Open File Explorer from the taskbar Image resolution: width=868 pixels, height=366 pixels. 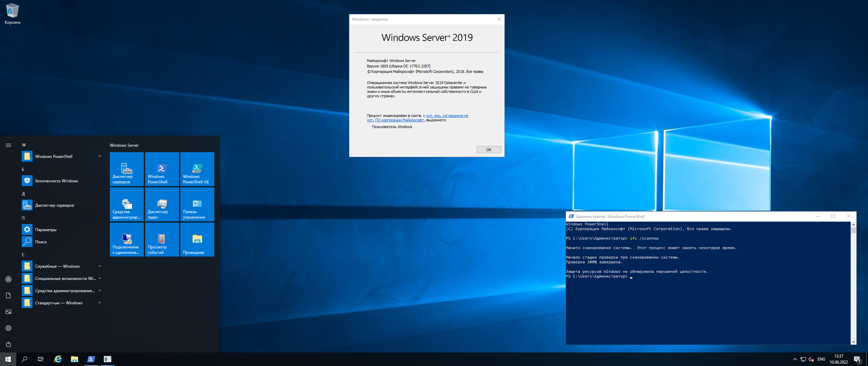click(74, 359)
